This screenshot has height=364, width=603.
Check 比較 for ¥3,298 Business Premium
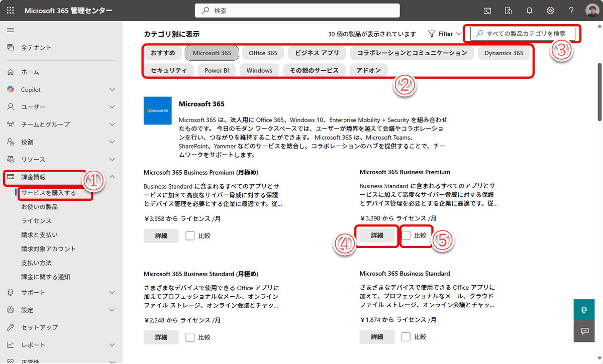(x=406, y=235)
